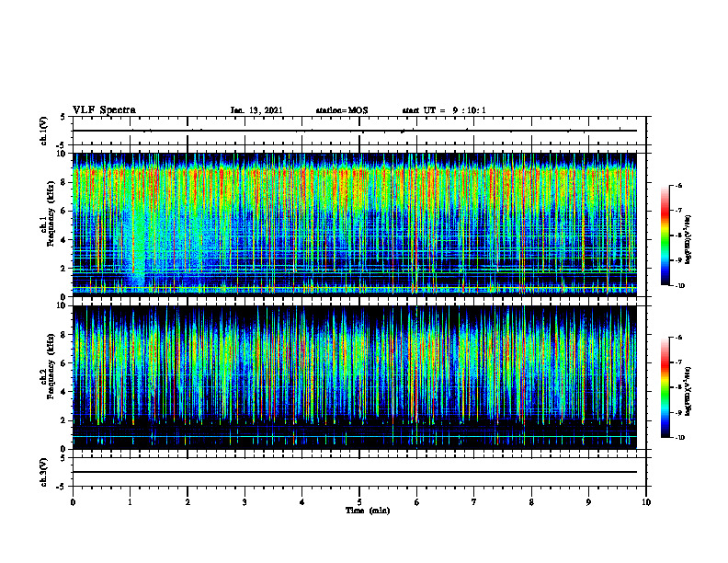Click the "-10" label on the ch.1 color bar
This screenshot has height=563, width=728.
(679, 286)
